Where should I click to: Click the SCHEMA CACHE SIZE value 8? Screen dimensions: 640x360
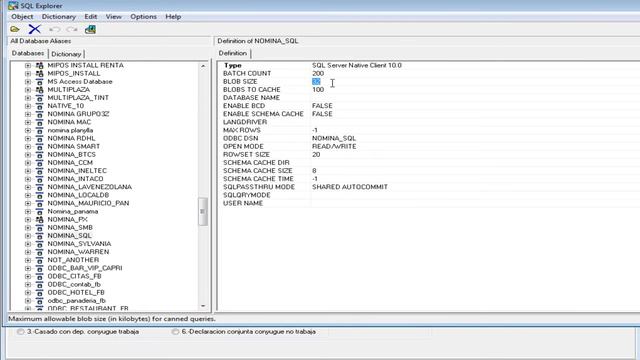click(x=314, y=171)
